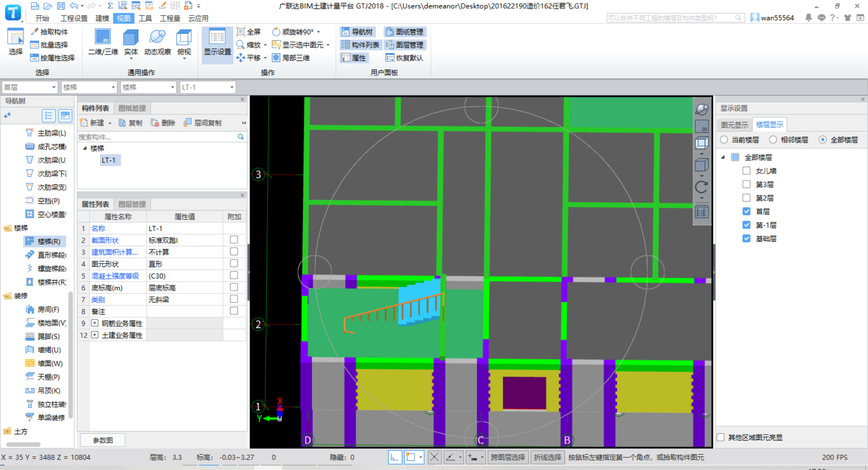Uncheck the 第-1层 floor checkbox
868x470 pixels.
pyautogui.click(x=746, y=225)
